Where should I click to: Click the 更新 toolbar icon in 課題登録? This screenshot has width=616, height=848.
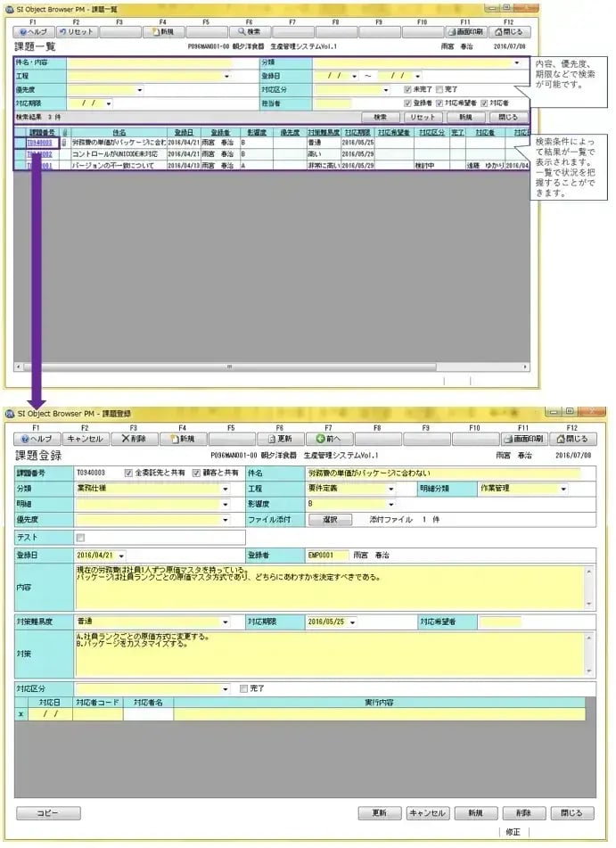[279, 439]
